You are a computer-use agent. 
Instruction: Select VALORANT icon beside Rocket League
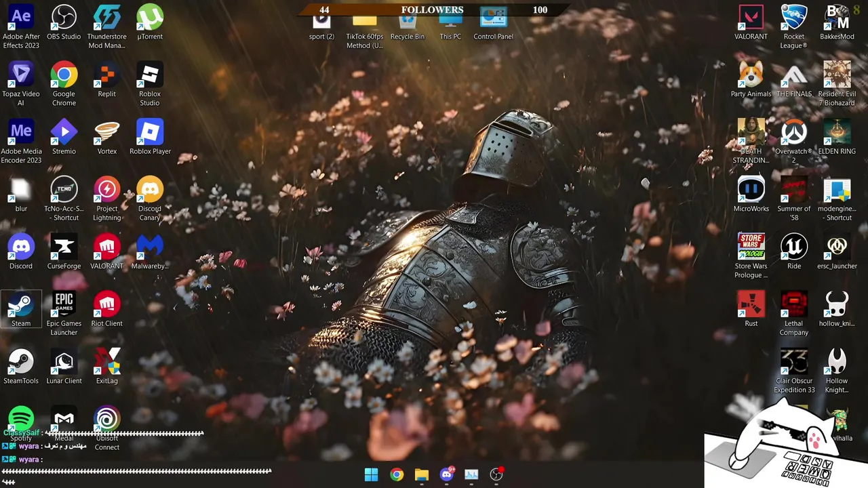(751, 22)
